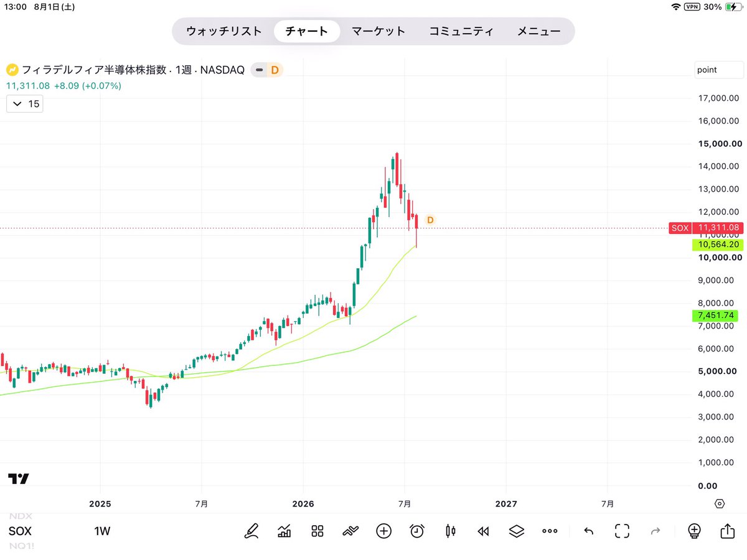The width and height of the screenshot is (747, 560).
Task: Start bar replay rewind icon
Action: pos(483,531)
